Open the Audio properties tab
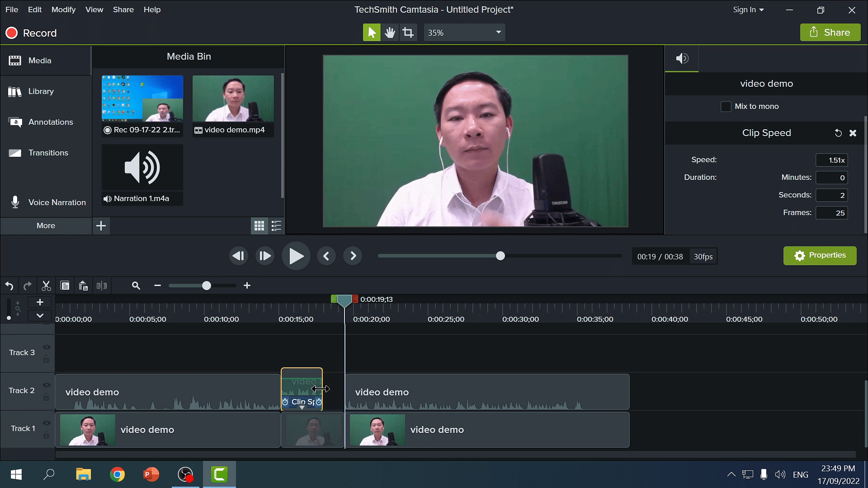This screenshot has height=488, width=868. pos(682,58)
